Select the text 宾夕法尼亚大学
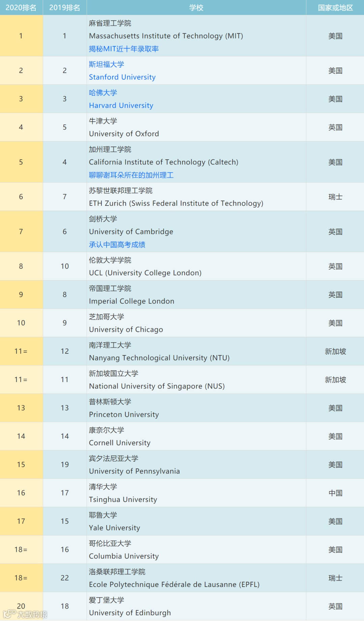 114,459
